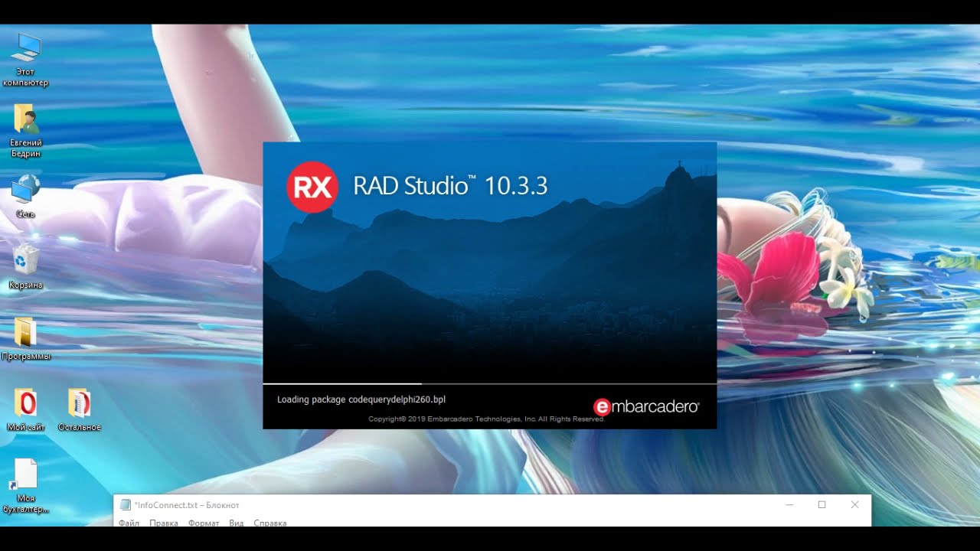Open the Справка menu in Notepad
The width and height of the screenshot is (980, 551).
pyautogui.click(x=269, y=523)
